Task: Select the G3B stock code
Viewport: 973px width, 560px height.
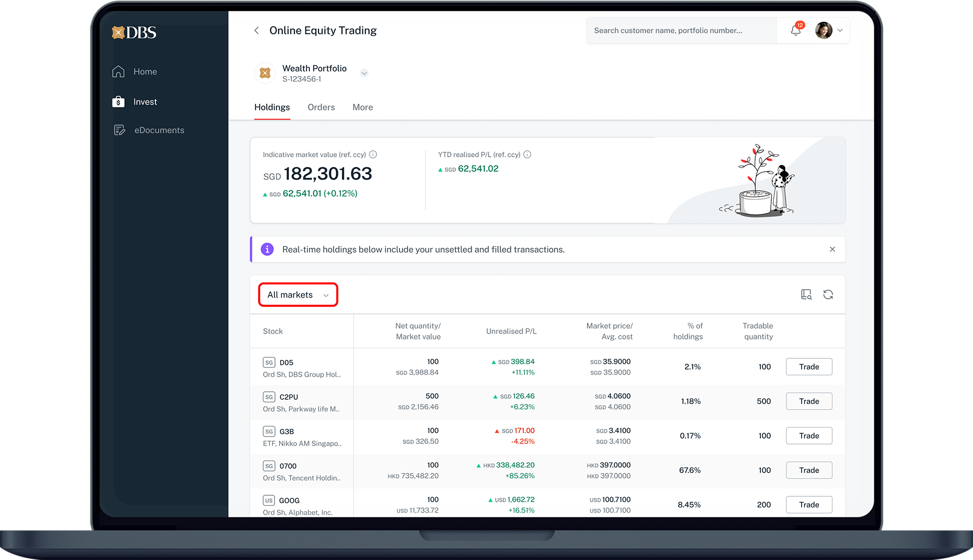Action: click(x=286, y=431)
